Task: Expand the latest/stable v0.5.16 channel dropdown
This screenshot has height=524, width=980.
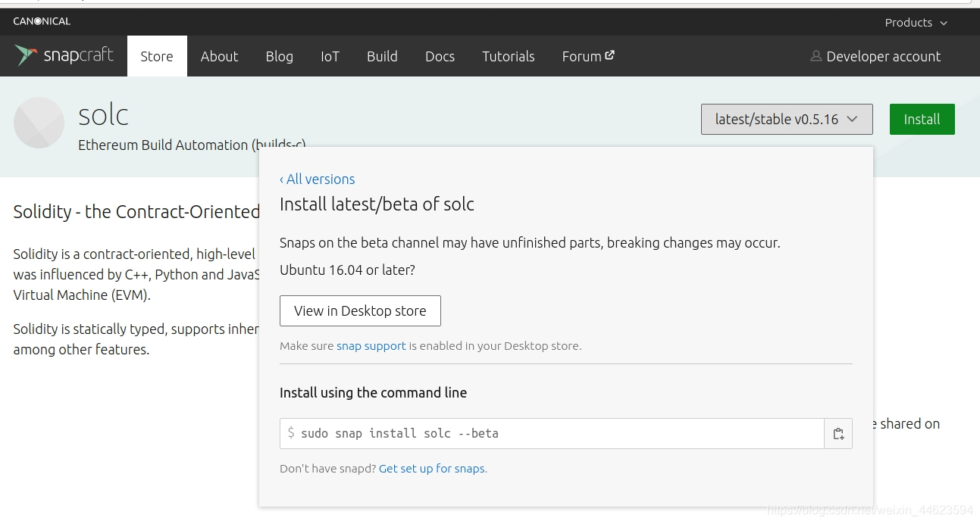Action: 786,120
